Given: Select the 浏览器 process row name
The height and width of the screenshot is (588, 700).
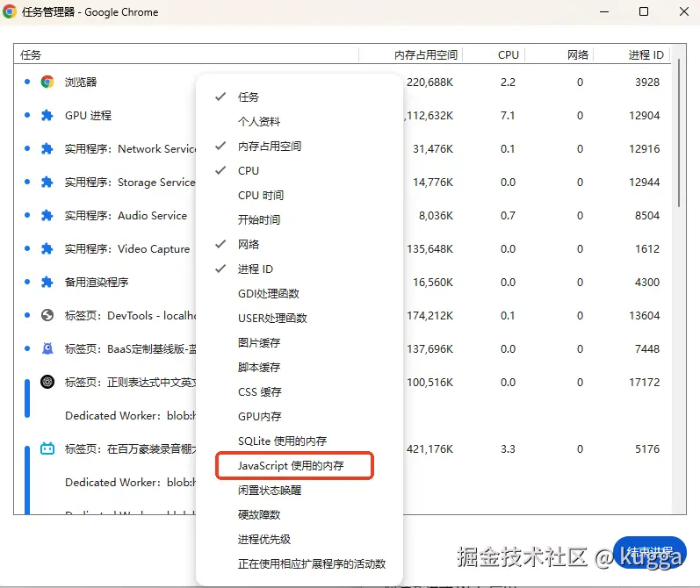Looking at the screenshot, I should pyautogui.click(x=81, y=82).
